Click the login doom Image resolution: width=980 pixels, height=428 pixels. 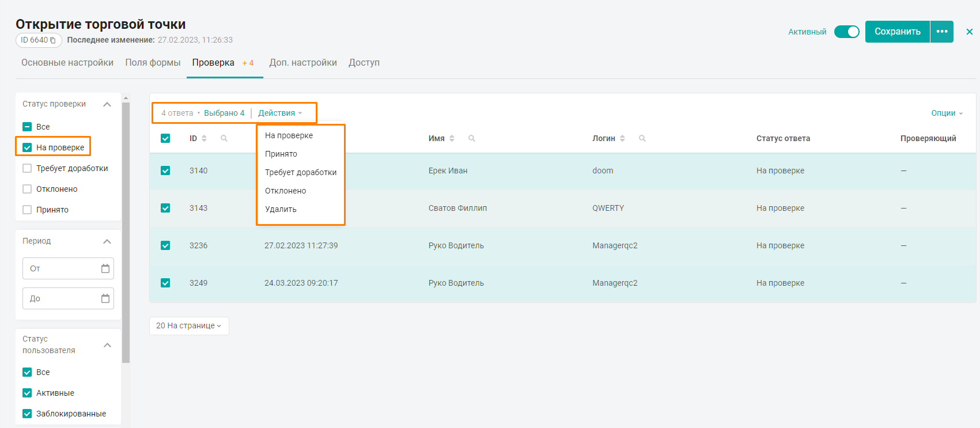(x=603, y=171)
